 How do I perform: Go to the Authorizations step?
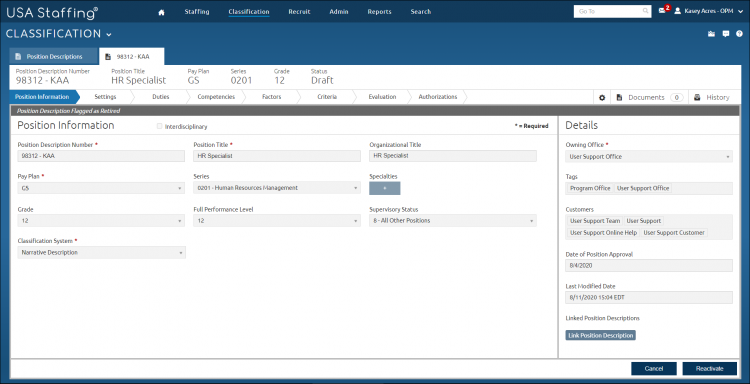(x=438, y=97)
